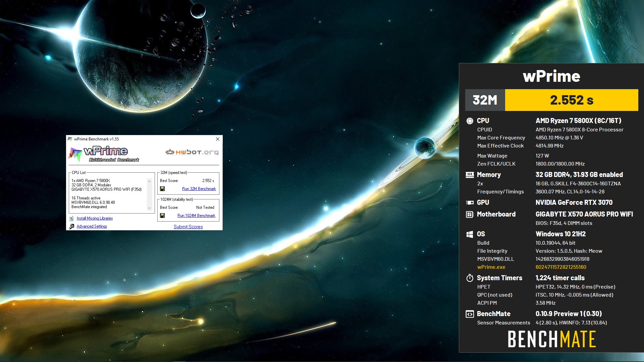The height and width of the screenshot is (362, 644).
Task: Click 'BenchMate integrated' text
Action: [89, 207]
